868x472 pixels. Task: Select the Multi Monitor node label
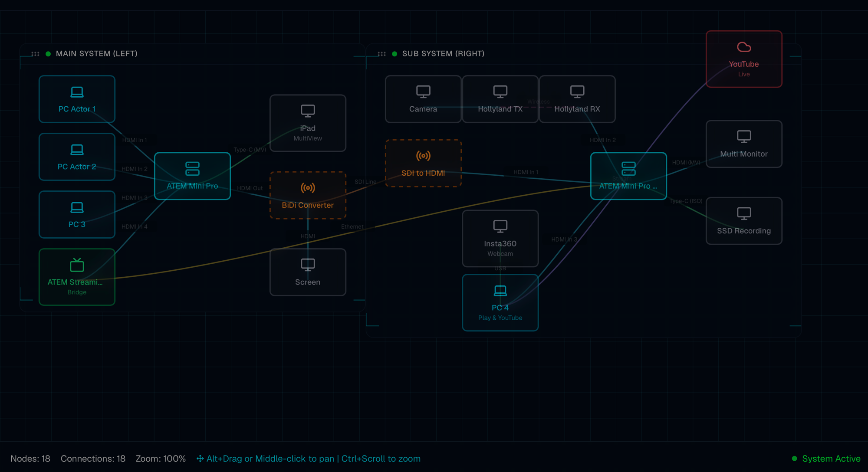(x=744, y=154)
